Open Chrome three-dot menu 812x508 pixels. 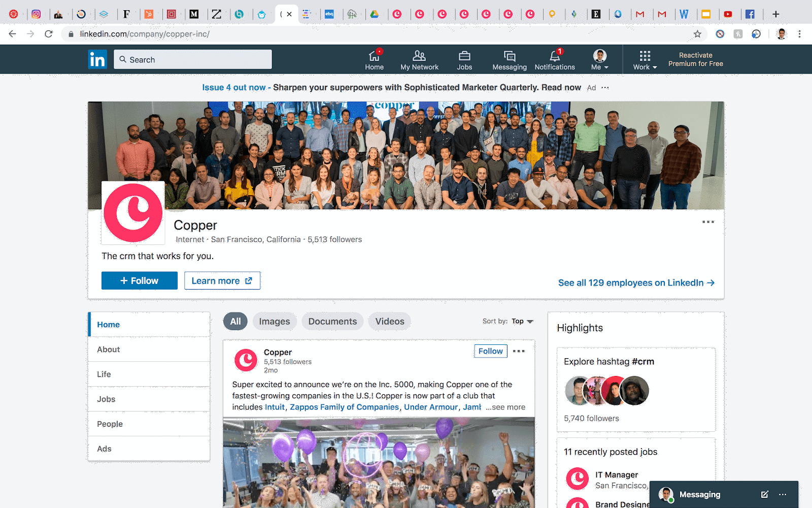click(x=799, y=34)
